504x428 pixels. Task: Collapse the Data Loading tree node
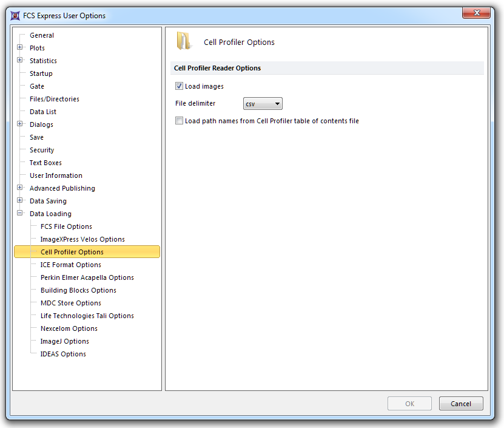point(20,213)
